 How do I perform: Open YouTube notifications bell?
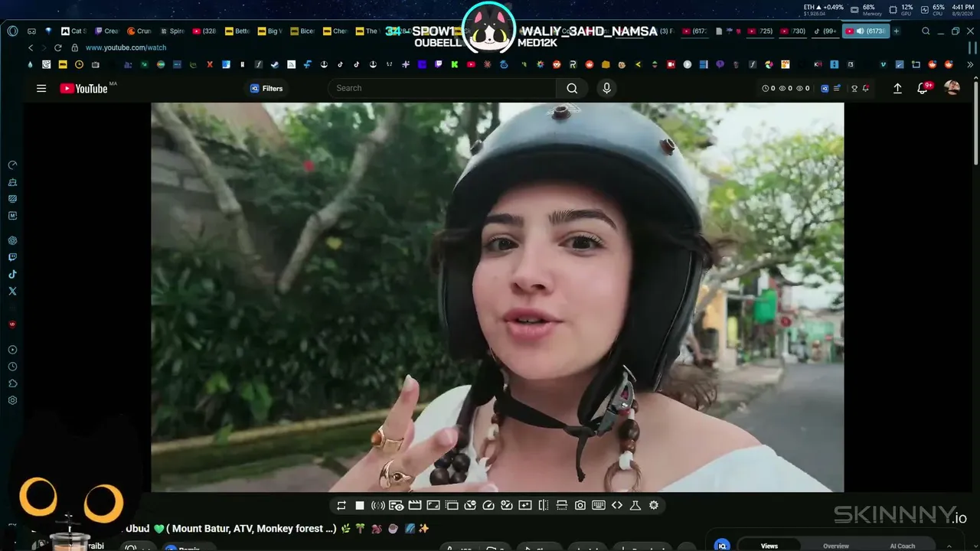click(x=923, y=88)
